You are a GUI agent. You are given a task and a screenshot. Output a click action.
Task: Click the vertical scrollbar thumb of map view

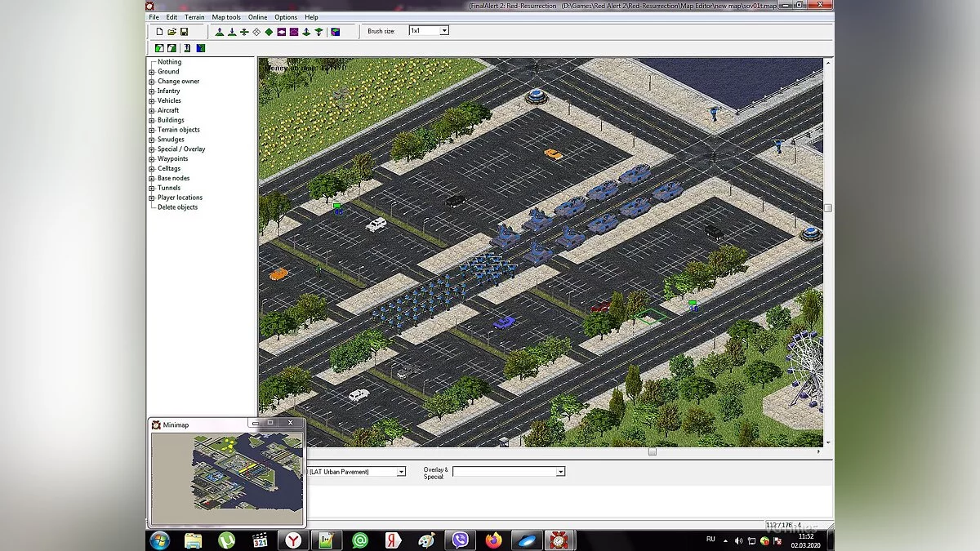coord(827,208)
